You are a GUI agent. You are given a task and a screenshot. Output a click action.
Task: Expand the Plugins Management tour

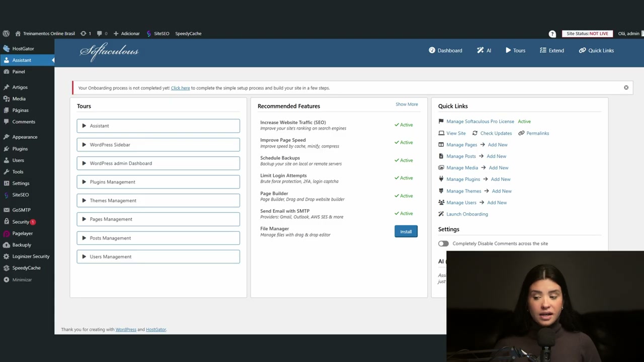[158, 182]
